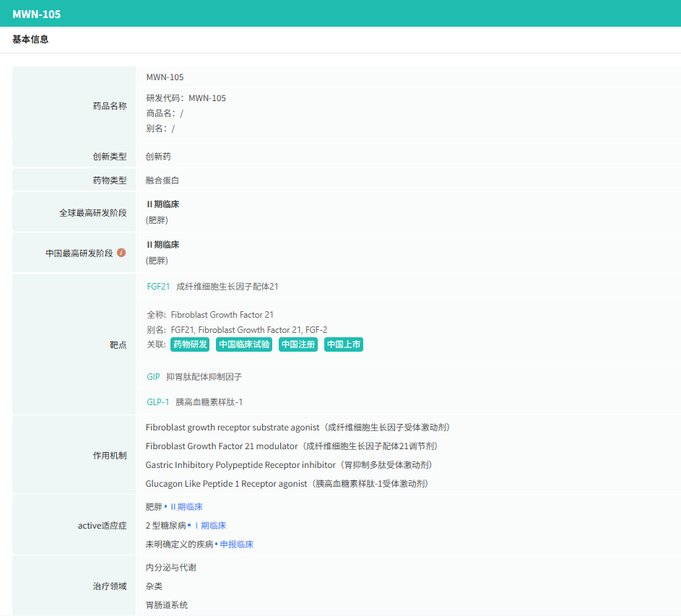The height and width of the screenshot is (616, 681).
Task: Click the 治疗领域 row label
Action: (x=110, y=586)
